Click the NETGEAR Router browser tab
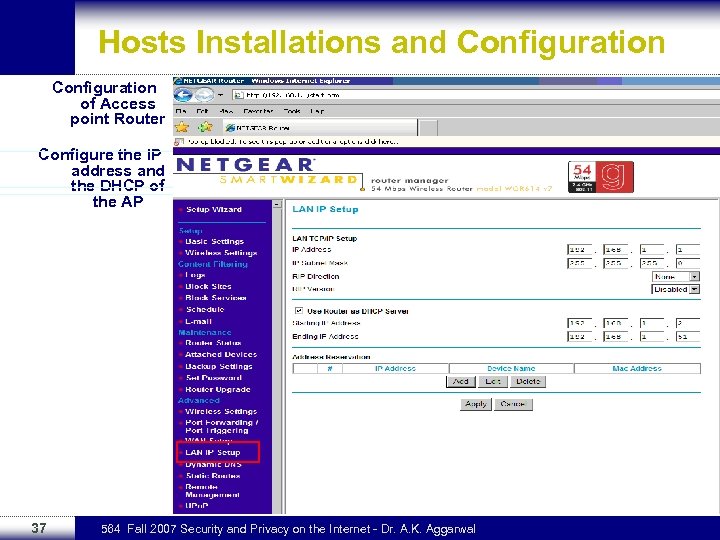The image size is (720, 540). click(320, 128)
